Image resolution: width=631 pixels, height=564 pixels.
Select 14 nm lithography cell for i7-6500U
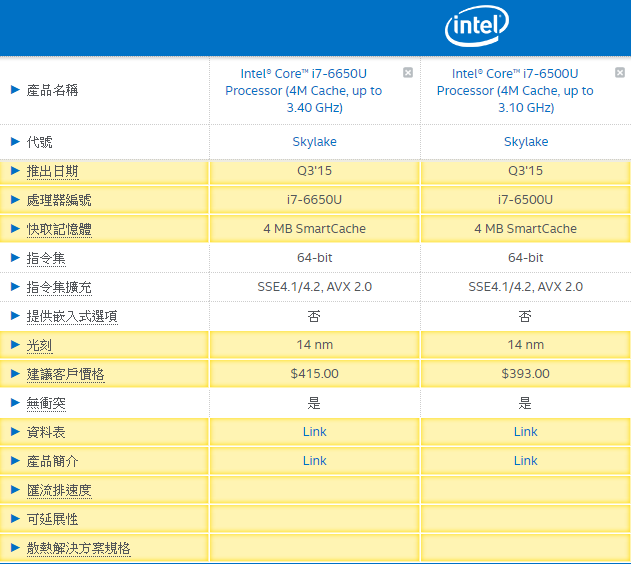click(526, 345)
